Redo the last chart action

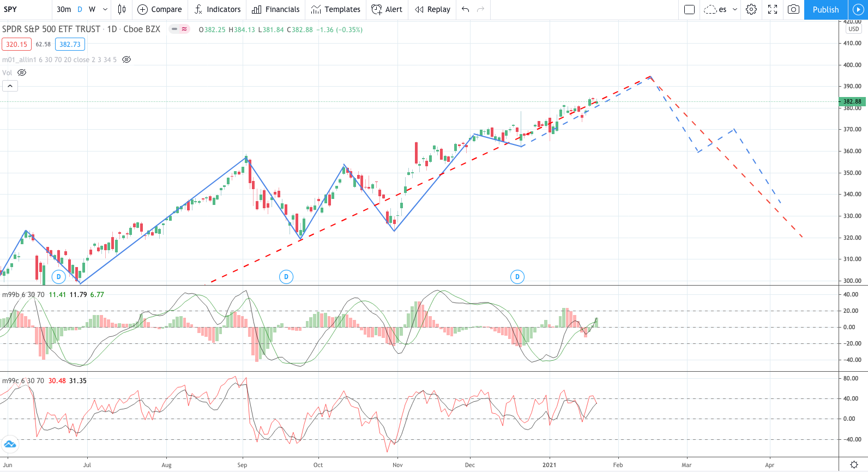tap(480, 9)
